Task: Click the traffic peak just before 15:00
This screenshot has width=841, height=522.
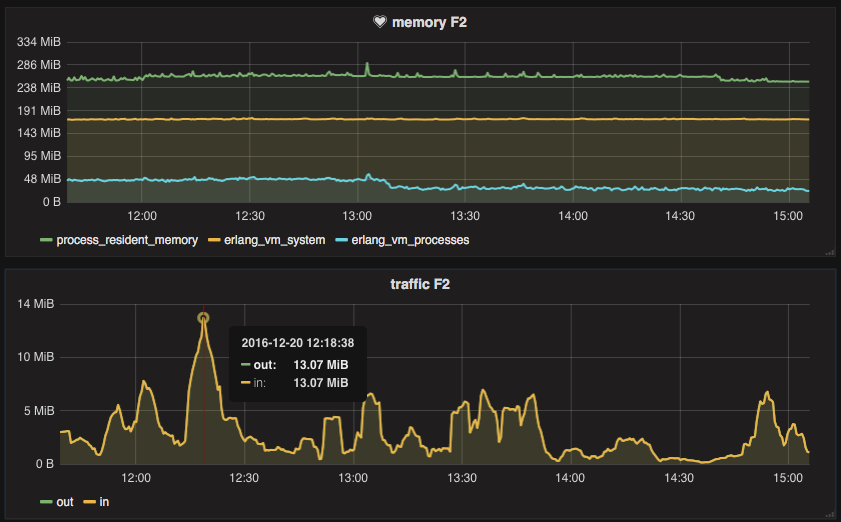Action: coord(767,393)
